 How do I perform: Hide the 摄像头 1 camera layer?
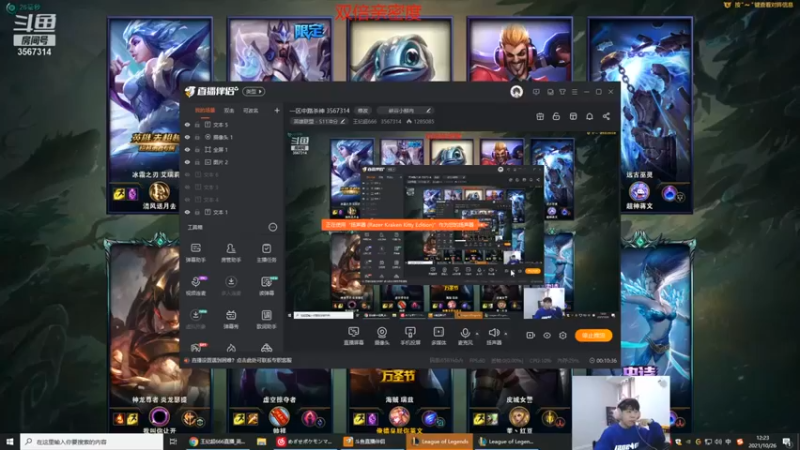coord(187,137)
